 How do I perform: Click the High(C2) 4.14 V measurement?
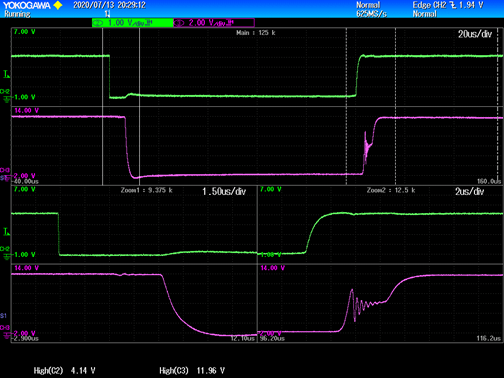64,370
